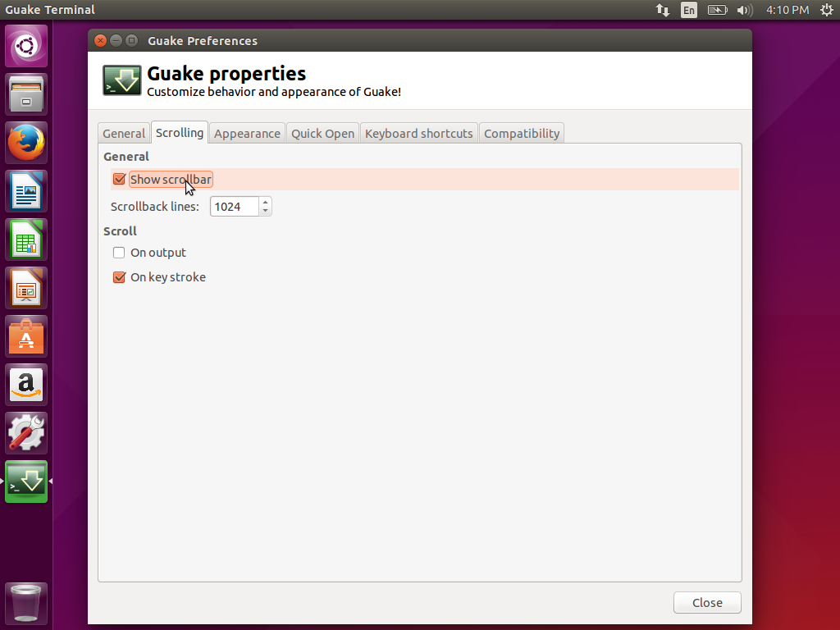Click the Amazon launcher icon

pyautogui.click(x=25, y=384)
